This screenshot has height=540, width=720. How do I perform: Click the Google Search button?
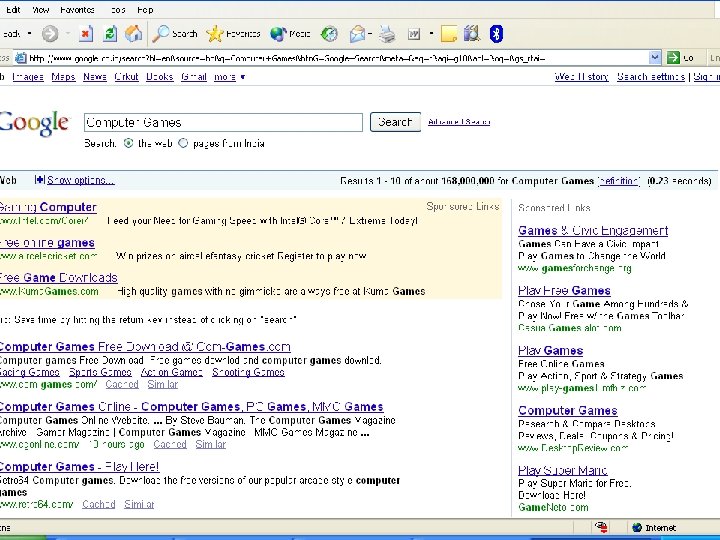point(395,122)
